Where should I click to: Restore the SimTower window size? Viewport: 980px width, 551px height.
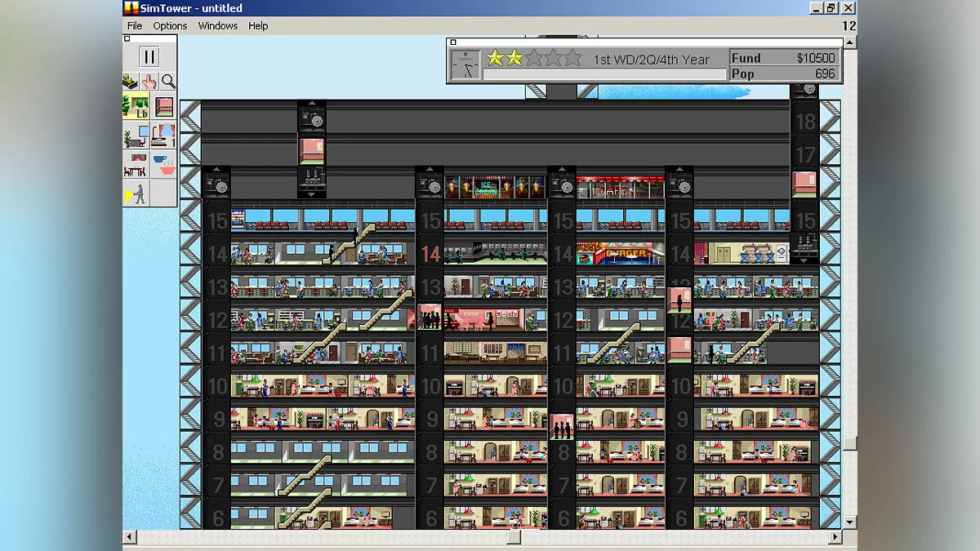(831, 8)
